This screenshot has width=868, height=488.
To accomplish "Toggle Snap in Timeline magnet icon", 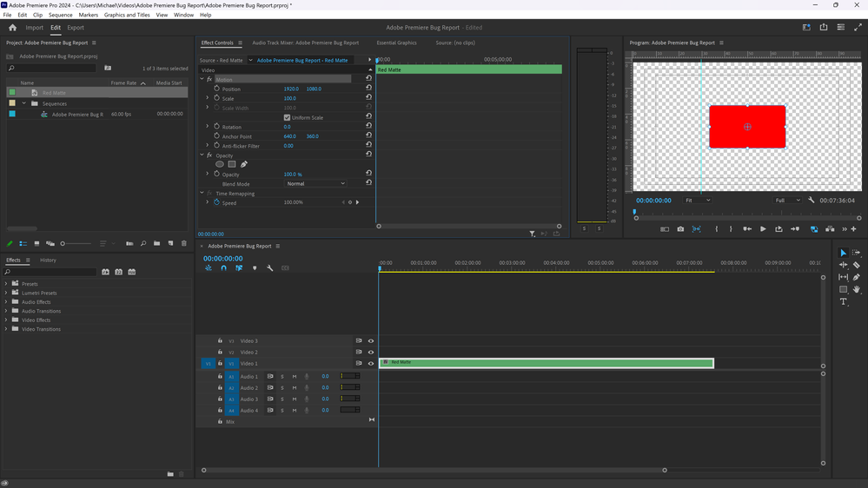I will tap(223, 268).
